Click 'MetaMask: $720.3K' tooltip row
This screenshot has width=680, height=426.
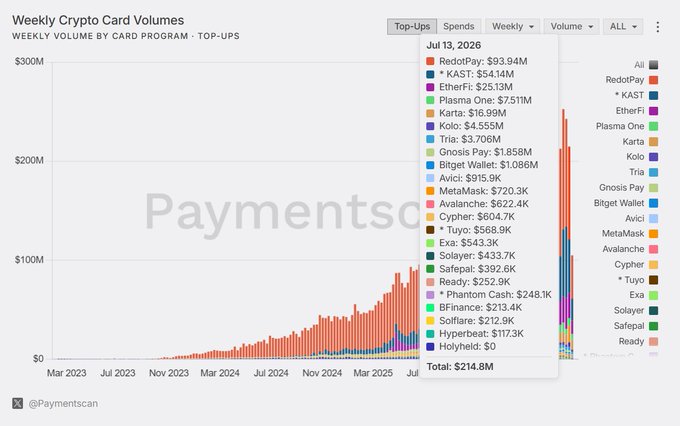point(477,191)
